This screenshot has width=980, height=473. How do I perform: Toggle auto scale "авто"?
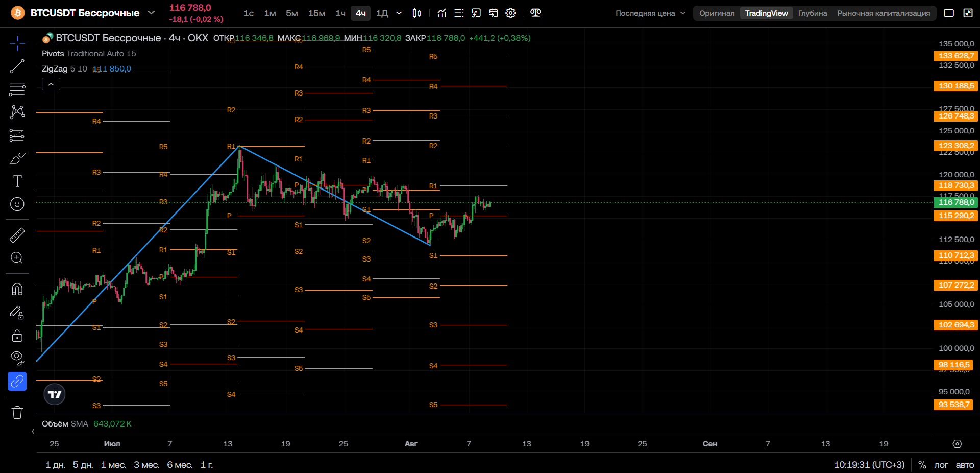point(965,465)
